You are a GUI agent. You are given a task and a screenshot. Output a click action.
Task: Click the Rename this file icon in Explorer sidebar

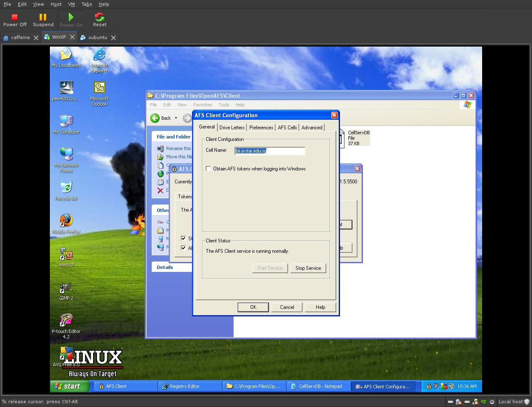[x=160, y=148]
